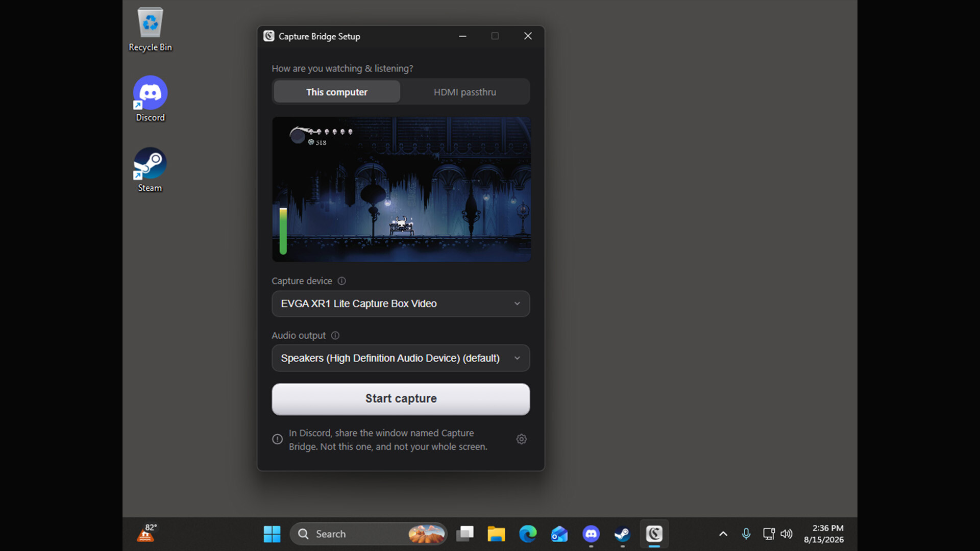Click the info icon next to Audio output
Image resolution: width=980 pixels, height=551 pixels.
click(x=335, y=336)
